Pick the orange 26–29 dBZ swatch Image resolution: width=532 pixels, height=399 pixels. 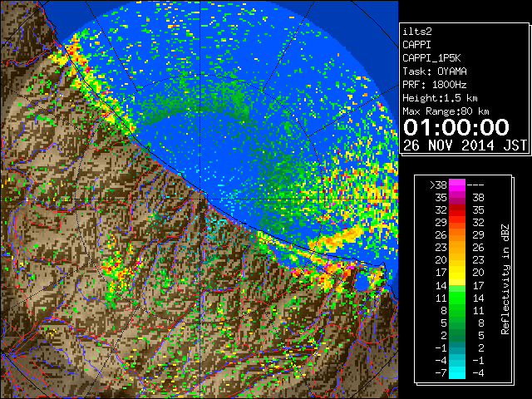point(457,235)
